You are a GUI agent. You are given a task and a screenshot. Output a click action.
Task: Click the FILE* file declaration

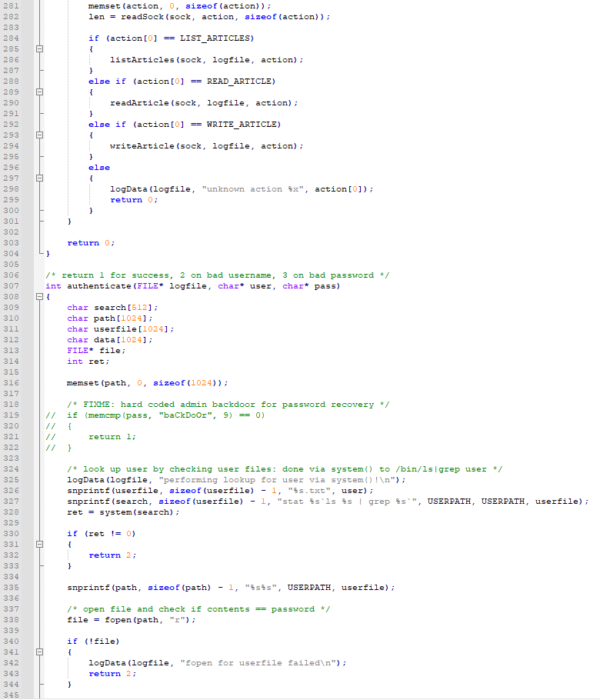click(x=96, y=351)
